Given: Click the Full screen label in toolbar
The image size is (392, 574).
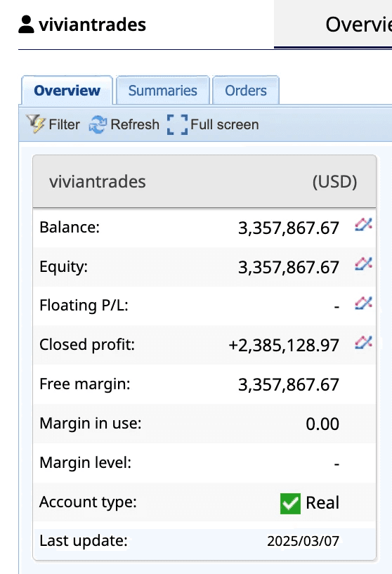Looking at the screenshot, I should pyautogui.click(x=224, y=124).
